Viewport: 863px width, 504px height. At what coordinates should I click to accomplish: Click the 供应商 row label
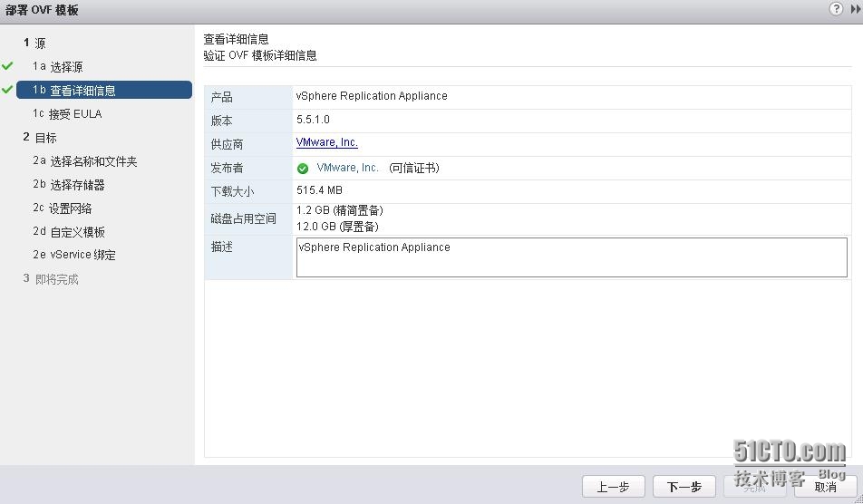[227, 145]
